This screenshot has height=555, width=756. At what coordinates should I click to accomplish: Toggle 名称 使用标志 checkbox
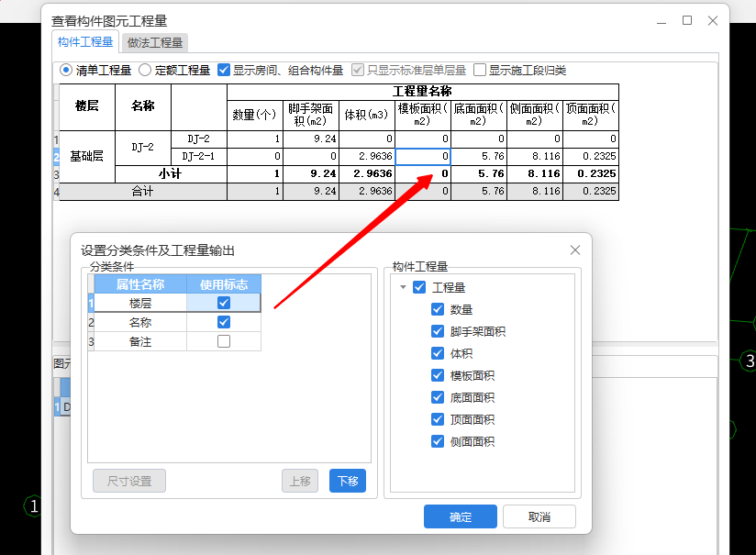click(x=224, y=322)
